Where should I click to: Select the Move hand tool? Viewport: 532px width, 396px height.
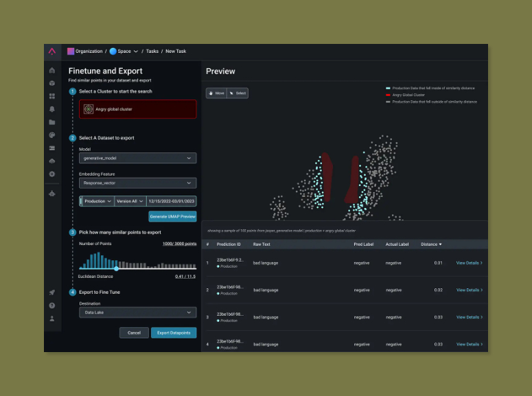pos(216,93)
